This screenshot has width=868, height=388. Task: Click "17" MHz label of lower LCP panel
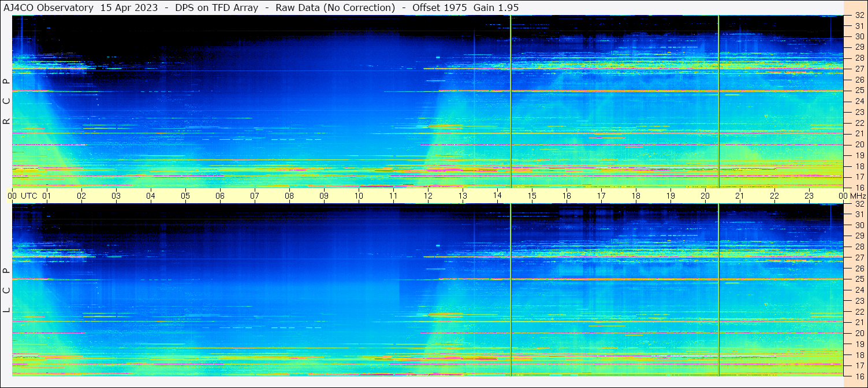[859, 365]
